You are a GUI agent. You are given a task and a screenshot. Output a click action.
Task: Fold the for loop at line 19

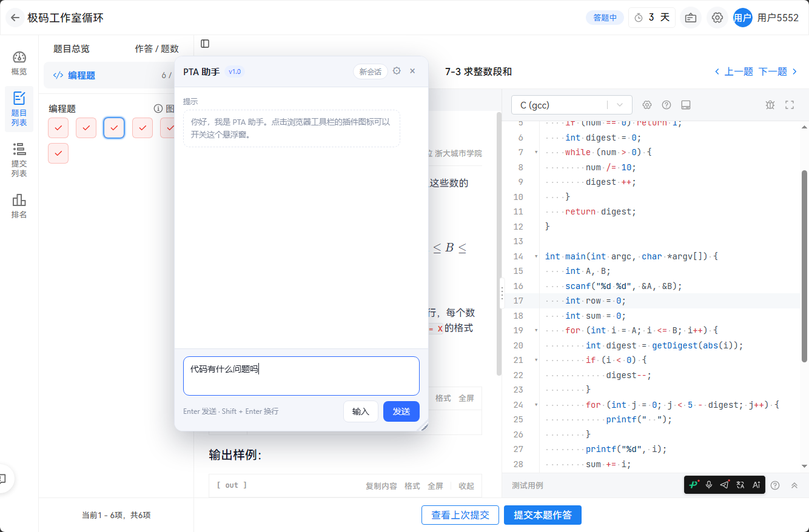[536, 331]
